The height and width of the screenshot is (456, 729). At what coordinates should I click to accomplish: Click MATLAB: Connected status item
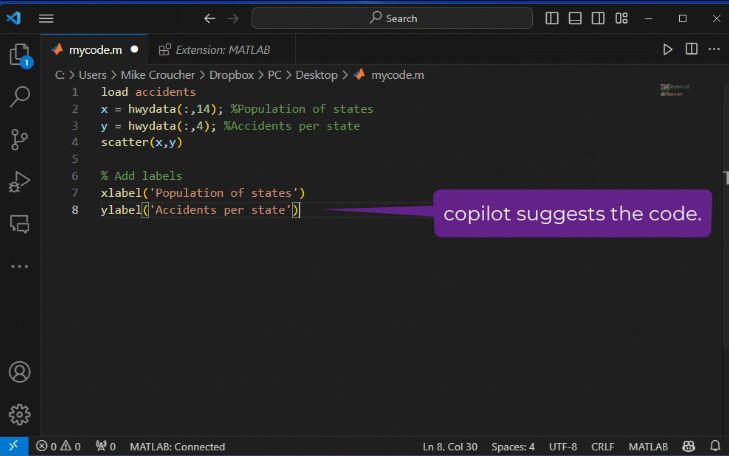pyautogui.click(x=177, y=446)
